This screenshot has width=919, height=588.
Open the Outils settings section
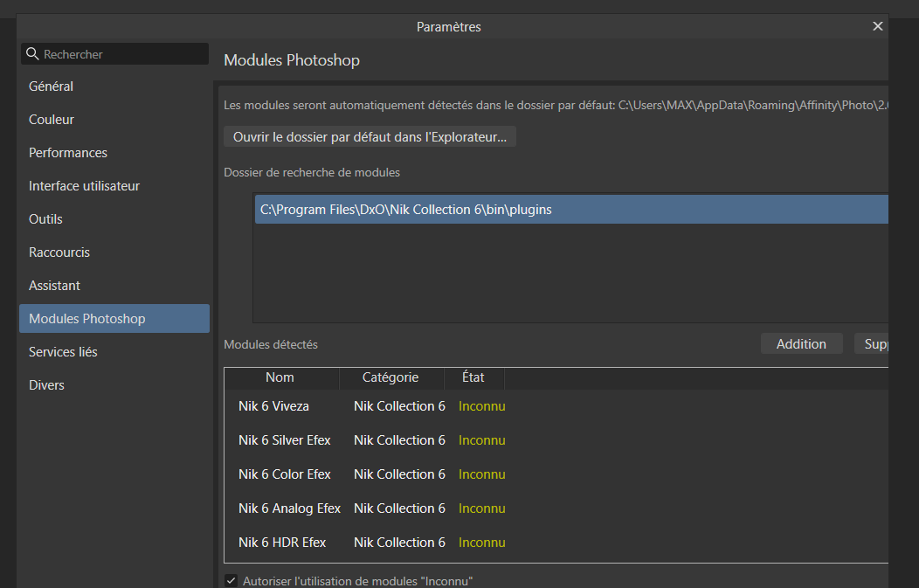[114, 219]
